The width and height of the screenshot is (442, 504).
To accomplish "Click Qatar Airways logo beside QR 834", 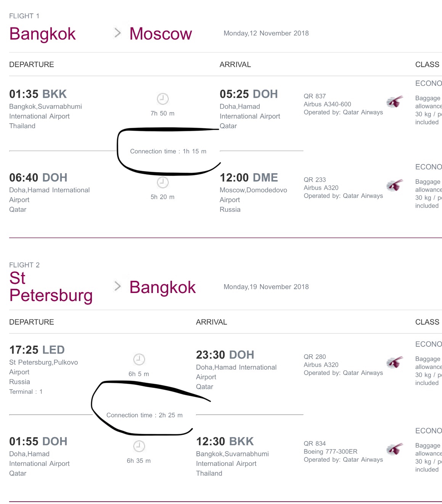I will [394, 449].
